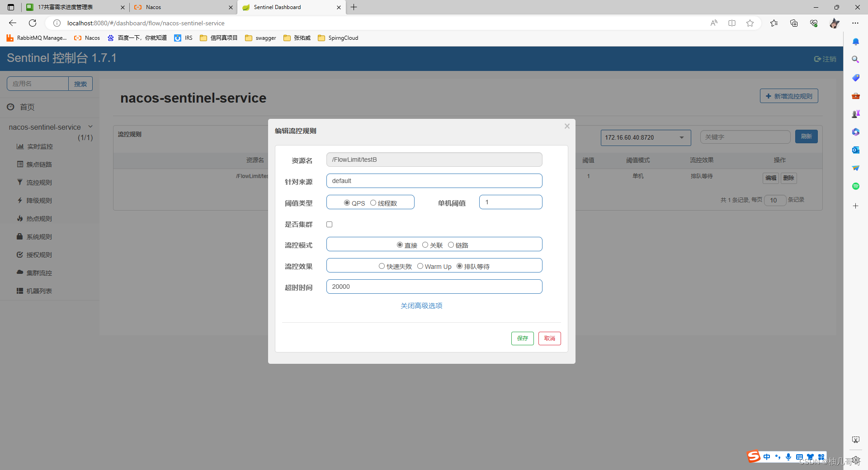Open 授权规则 in the sidebar
The image size is (868, 470).
pyautogui.click(x=39, y=255)
